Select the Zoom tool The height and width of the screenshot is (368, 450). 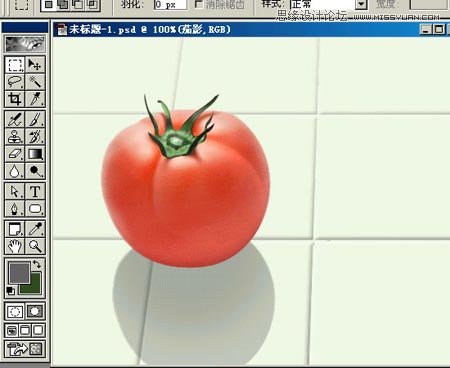[x=35, y=246]
